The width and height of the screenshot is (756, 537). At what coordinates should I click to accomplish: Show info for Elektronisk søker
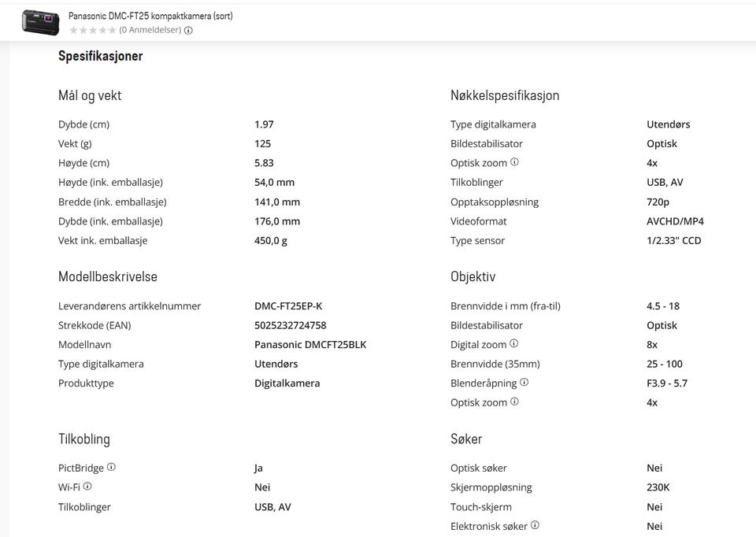pos(535,525)
